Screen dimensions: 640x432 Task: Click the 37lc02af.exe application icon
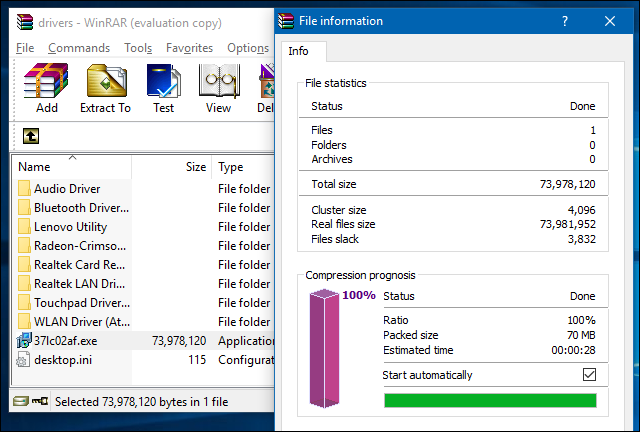pos(24,340)
